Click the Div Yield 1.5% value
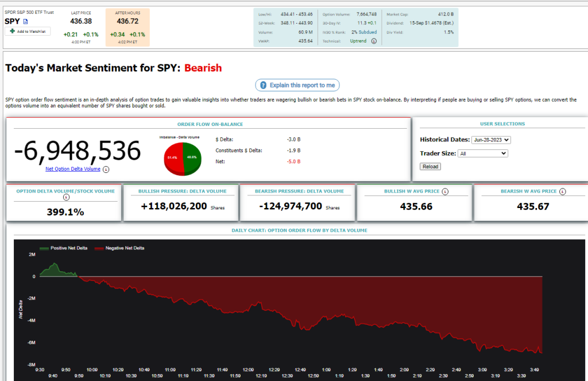Screen dimensions: 588x381 tap(448, 32)
